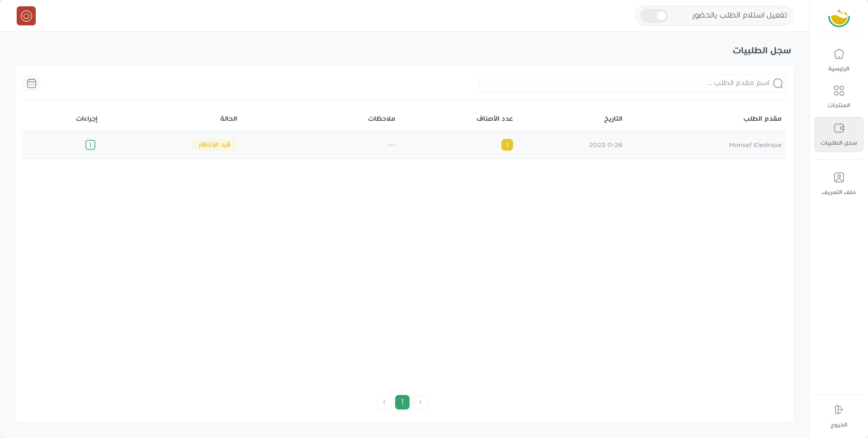Click the إجراءات column header
This screenshot has height=438, width=868.
pyautogui.click(x=87, y=119)
